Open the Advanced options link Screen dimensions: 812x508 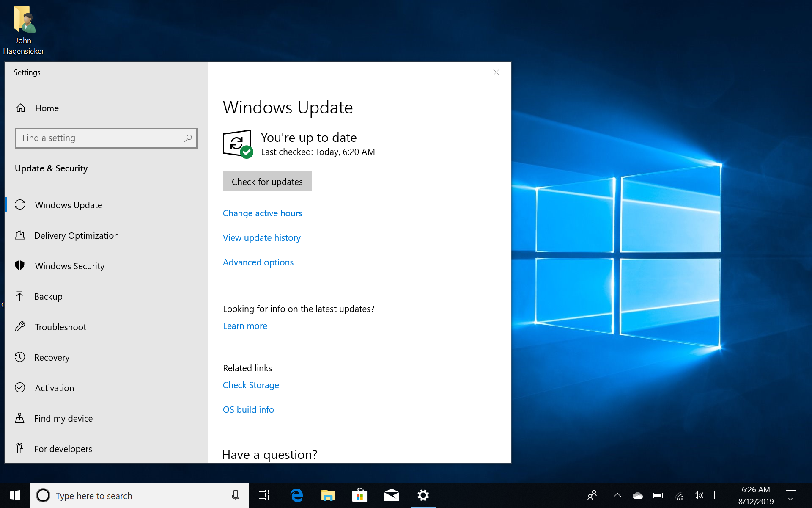(x=258, y=262)
